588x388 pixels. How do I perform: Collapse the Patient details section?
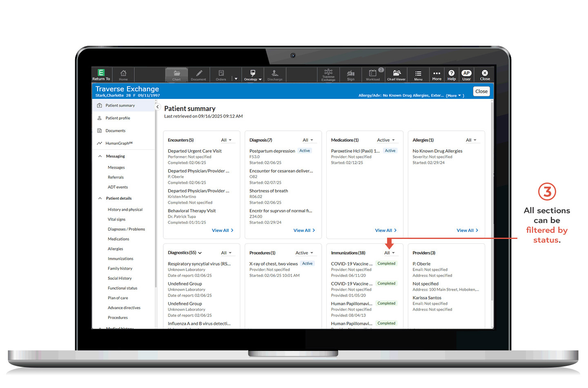100,198
